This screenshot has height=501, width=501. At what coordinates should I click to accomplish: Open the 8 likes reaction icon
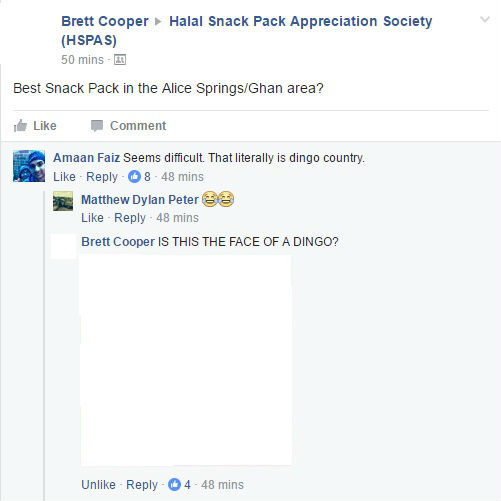coord(134,176)
